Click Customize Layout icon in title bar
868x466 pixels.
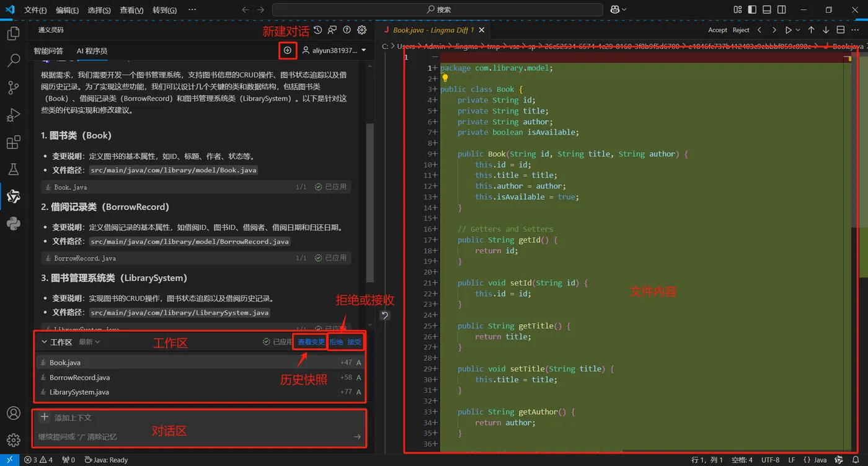[x=738, y=10]
